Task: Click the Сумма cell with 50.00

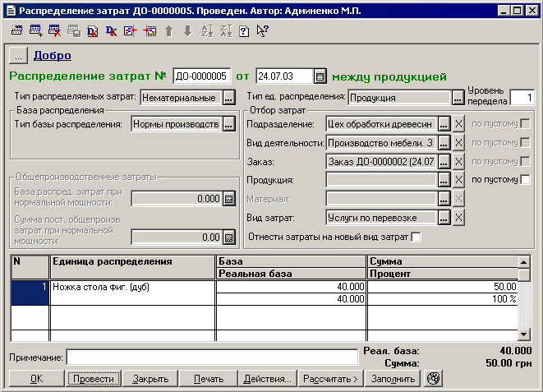Action: (442, 287)
